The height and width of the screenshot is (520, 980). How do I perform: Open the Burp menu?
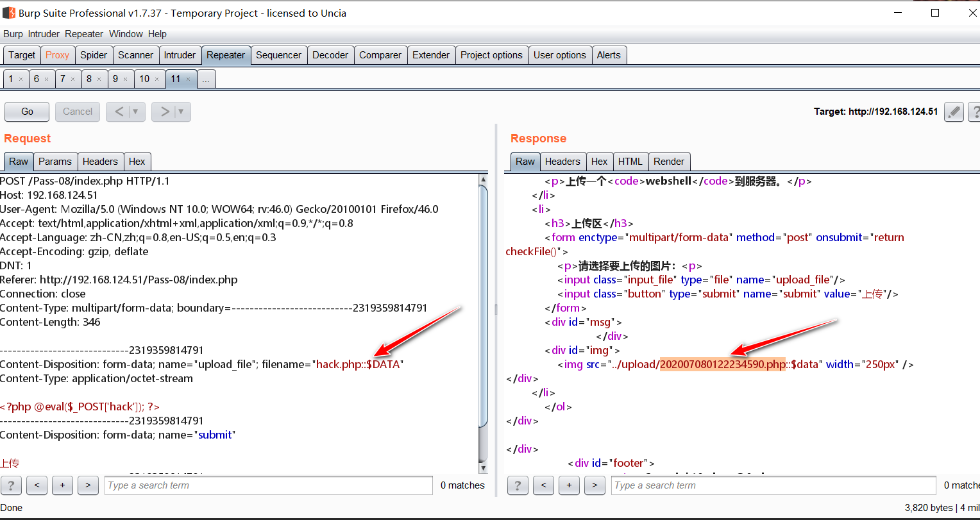pyautogui.click(x=13, y=34)
